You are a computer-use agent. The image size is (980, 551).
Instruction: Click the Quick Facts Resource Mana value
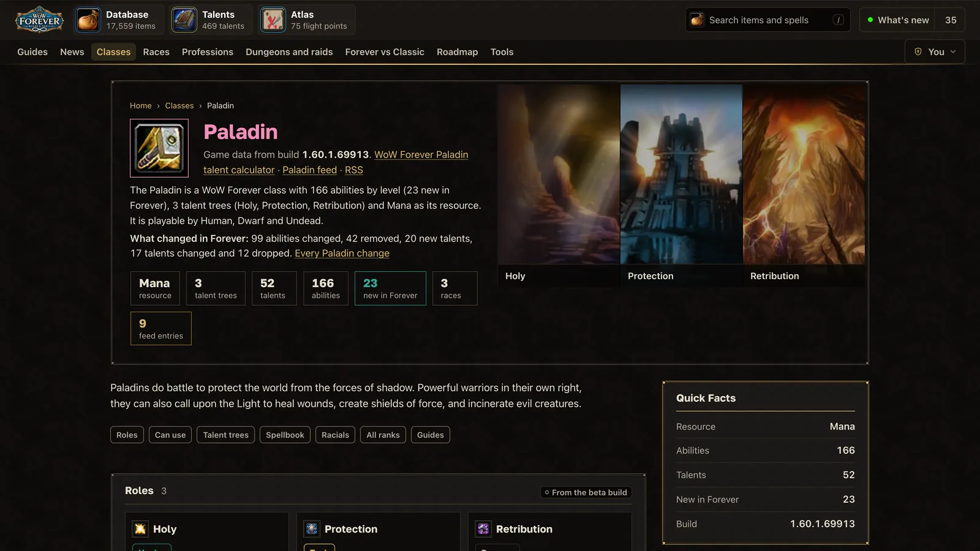842,427
